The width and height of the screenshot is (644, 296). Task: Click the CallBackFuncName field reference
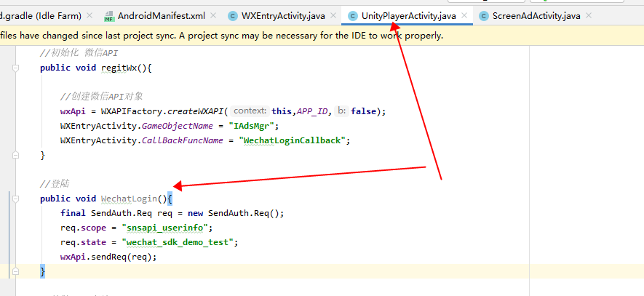[183, 140]
